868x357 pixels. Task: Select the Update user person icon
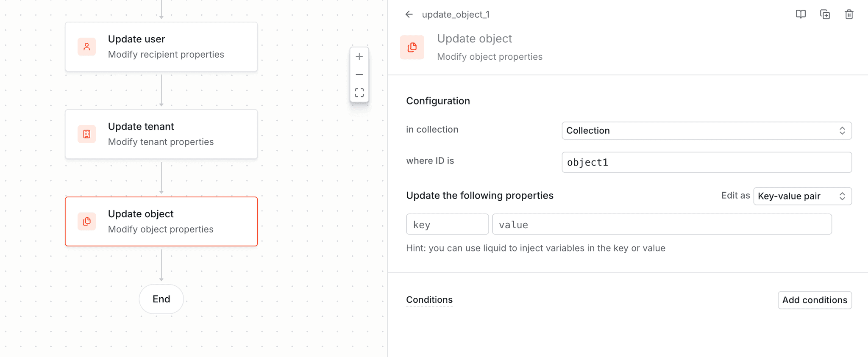click(86, 47)
